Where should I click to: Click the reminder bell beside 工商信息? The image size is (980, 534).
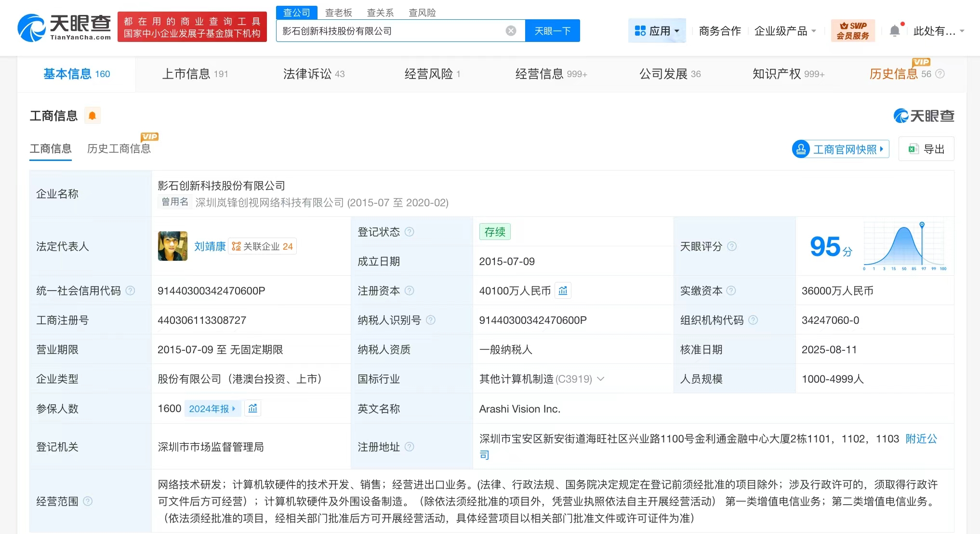click(93, 115)
